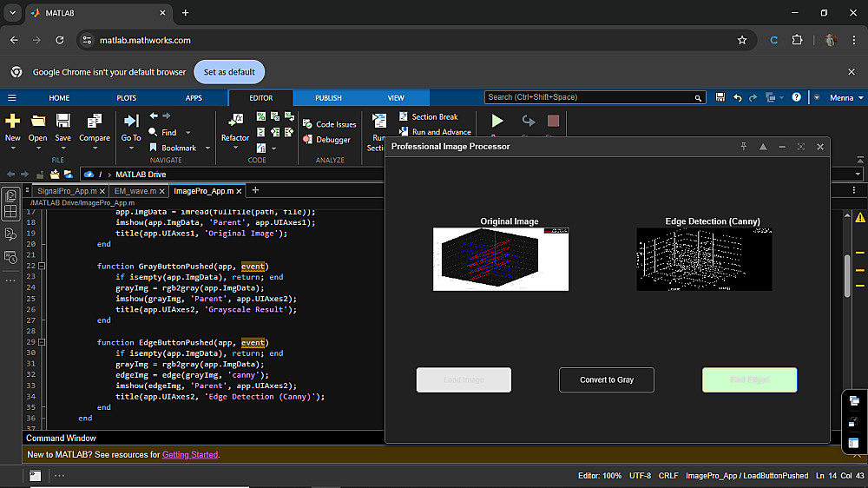Click the Help question mark icon

(796, 98)
